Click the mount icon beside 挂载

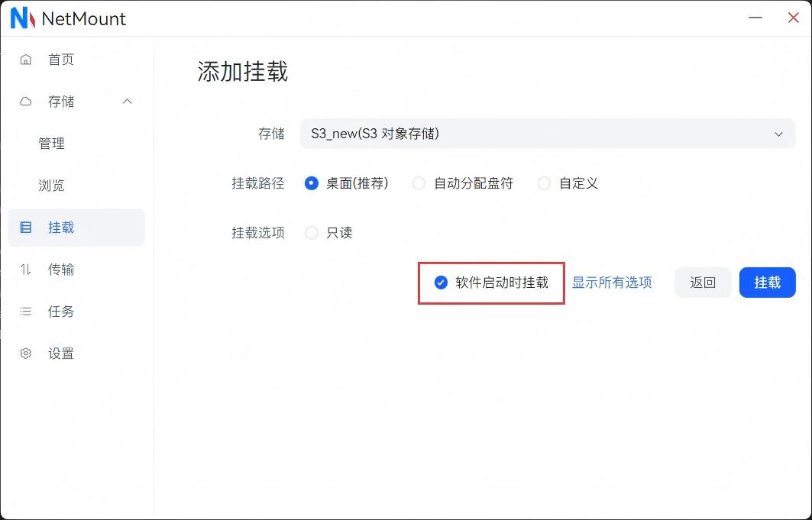coord(26,228)
